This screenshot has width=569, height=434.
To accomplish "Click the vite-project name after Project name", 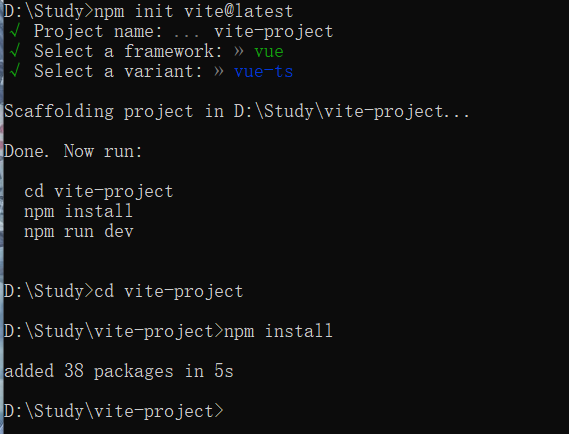I will 274,32.
